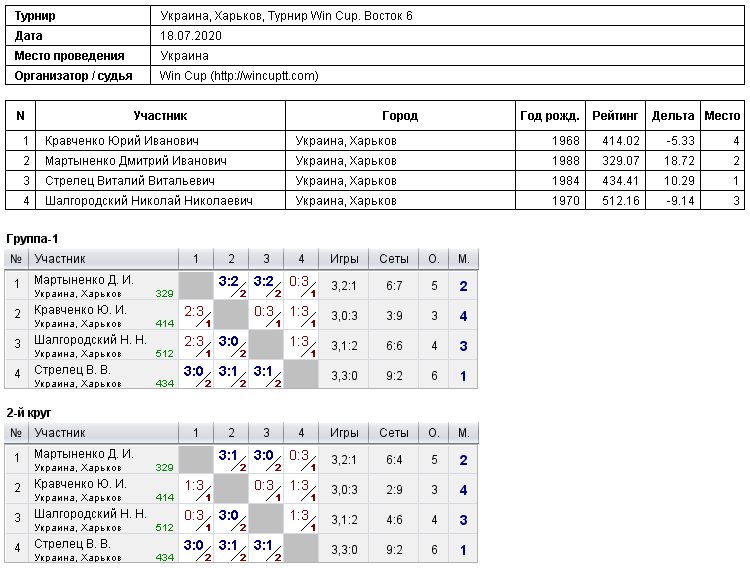Click the '2-й круг' heading
Screen dimensions: 750x568
[29, 412]
